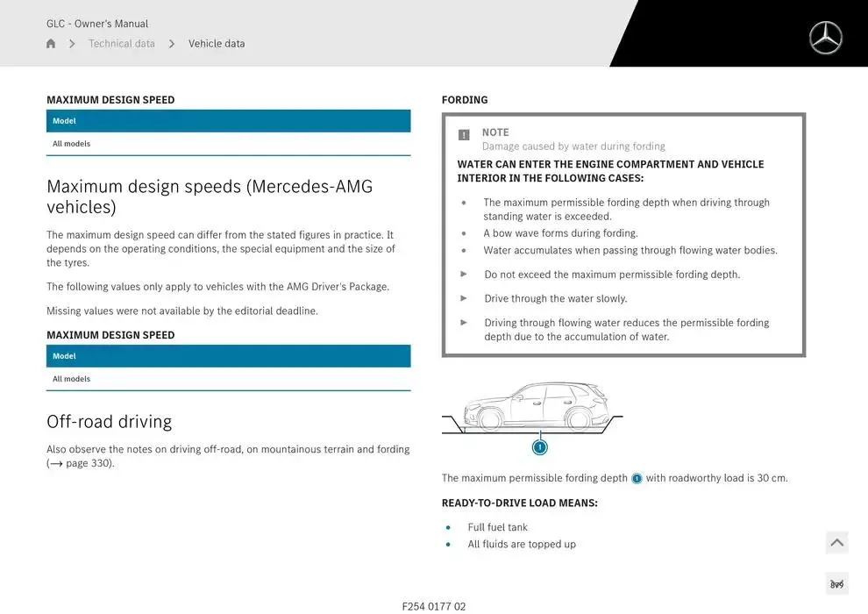868x614 pixels.
Task: Click the Mercedes-Benz star logo
Action: pos(825,38)
